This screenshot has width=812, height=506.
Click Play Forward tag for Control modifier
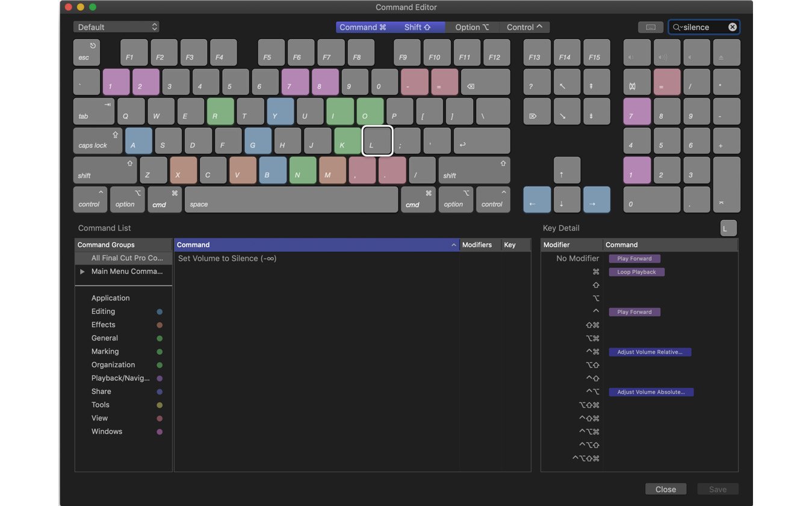tap(634, 312)
